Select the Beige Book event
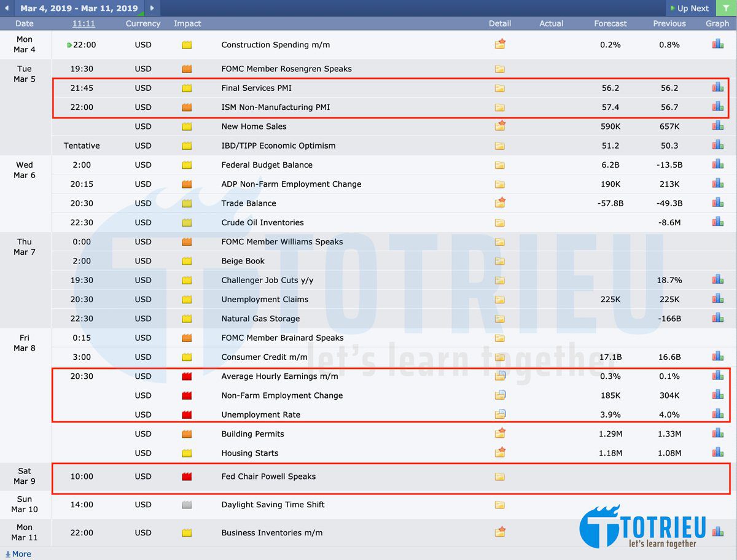The image size is (737, 560). [x=243, y=261]
